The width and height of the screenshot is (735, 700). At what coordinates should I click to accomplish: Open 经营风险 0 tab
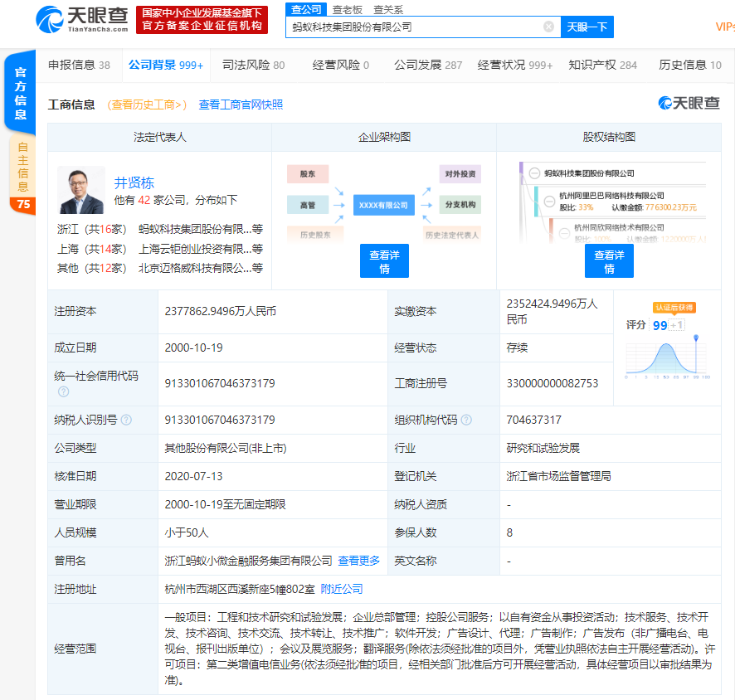341,66
